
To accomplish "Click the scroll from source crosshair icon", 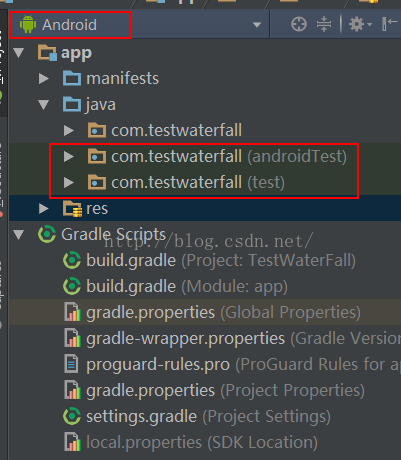I will [299, 24].
